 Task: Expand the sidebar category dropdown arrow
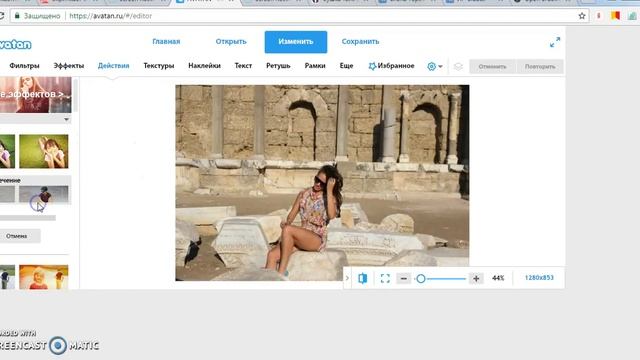click(66, 120)
